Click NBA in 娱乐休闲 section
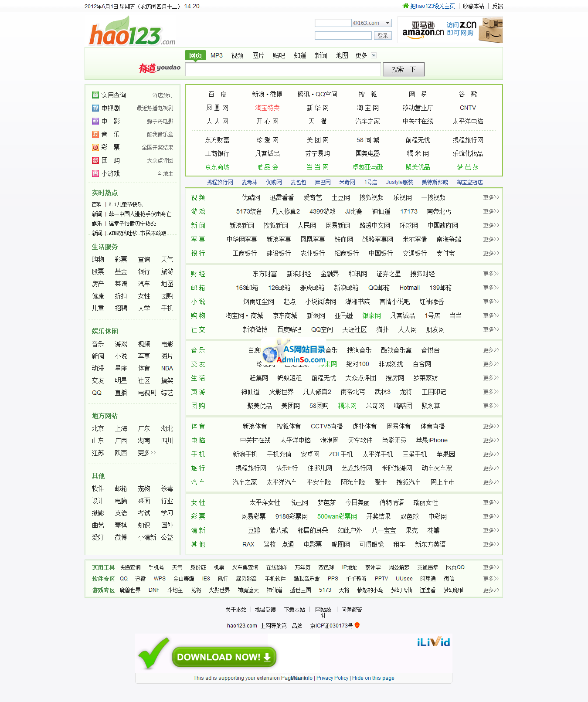Viewport: 588px width, 702px height. pyautogui.click(x=167, y=368)
